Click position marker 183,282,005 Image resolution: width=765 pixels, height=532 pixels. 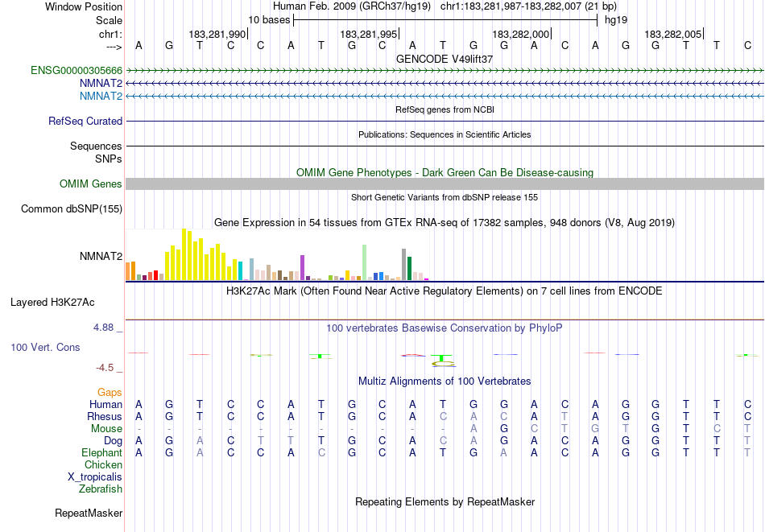click(x=673, y=34)
